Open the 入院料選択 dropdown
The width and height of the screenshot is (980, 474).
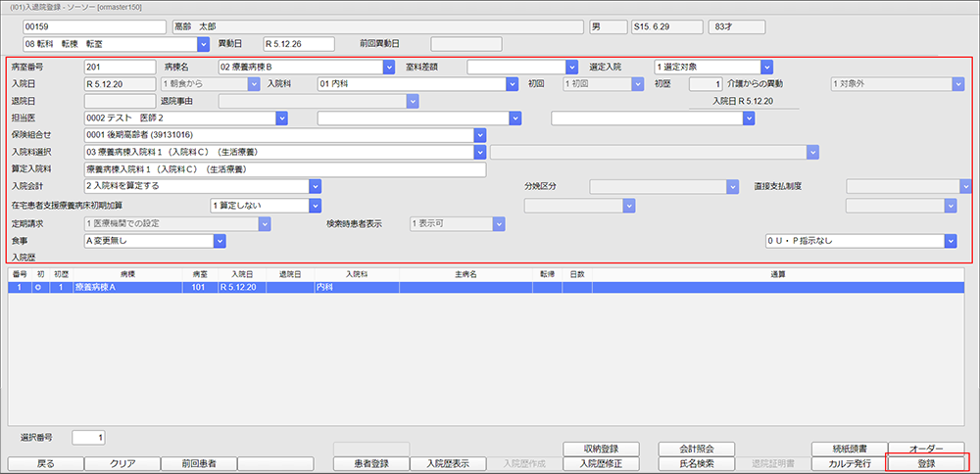pyautogui.click(x=480, y=153)
